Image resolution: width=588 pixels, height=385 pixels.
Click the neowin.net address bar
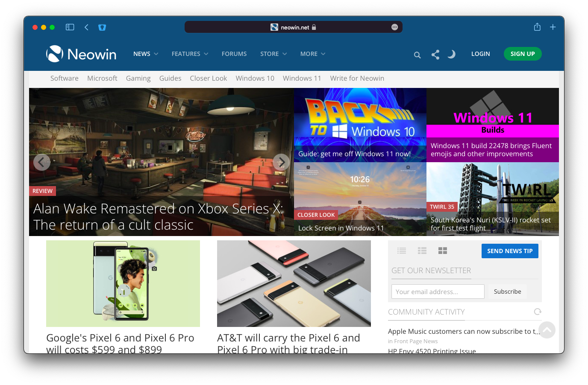tap(294, 27)
